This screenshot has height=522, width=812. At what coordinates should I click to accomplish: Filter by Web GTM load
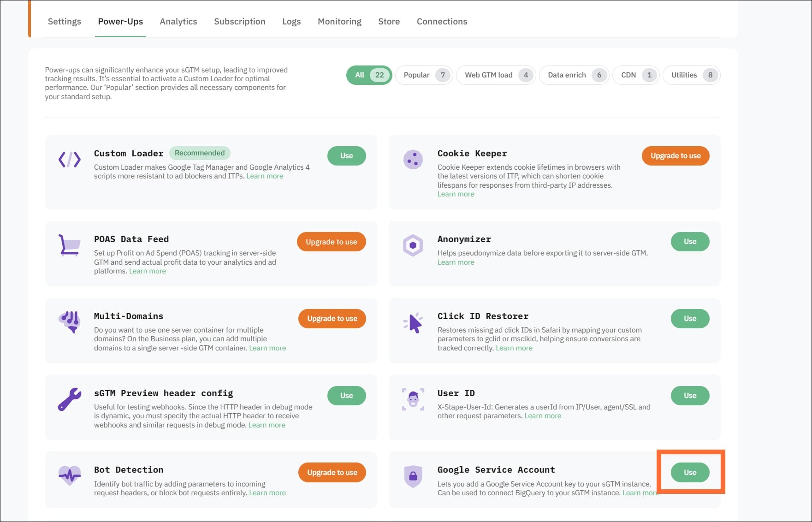click(496, 75)
